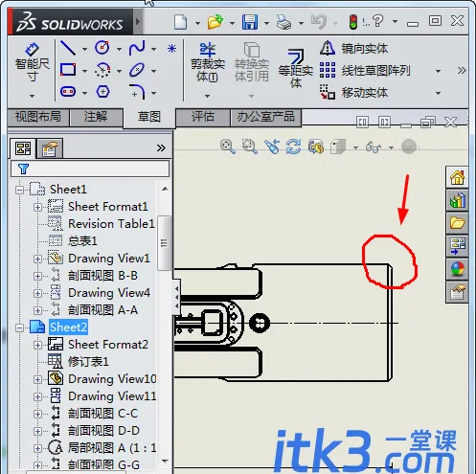This screenshot has width=476, height=474.
Task: Expand the Drawing View4 node
Action: (37, 293)
